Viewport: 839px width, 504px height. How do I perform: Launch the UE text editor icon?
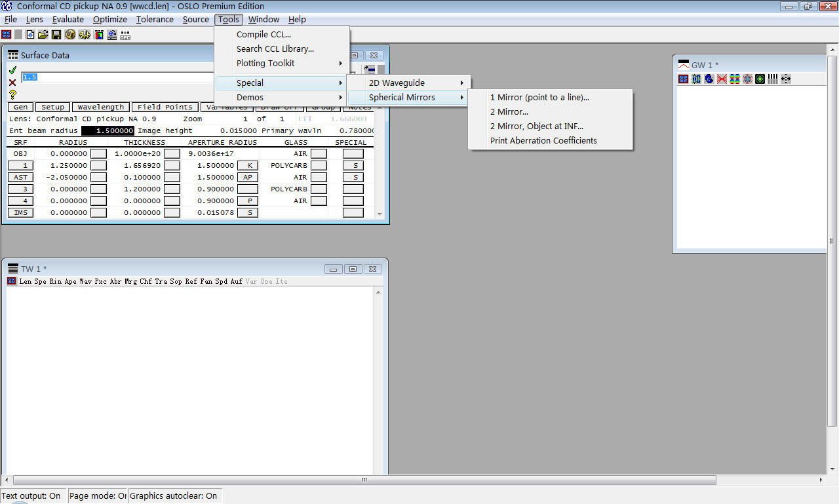click(70, 34)
